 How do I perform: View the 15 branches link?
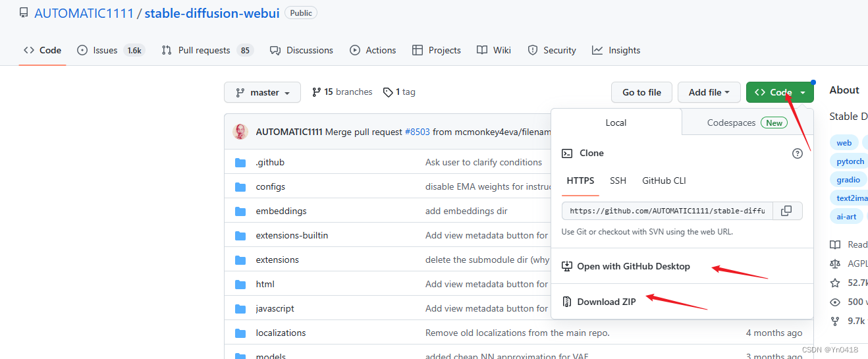tap(342, 92)
